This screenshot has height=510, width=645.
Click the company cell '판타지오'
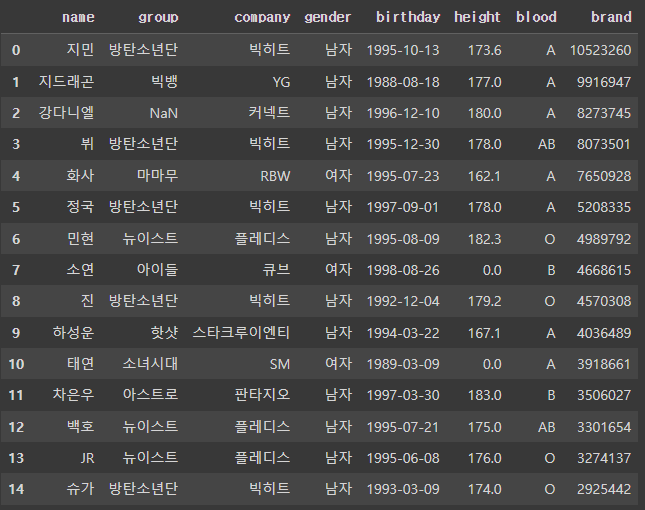[262, 395]
